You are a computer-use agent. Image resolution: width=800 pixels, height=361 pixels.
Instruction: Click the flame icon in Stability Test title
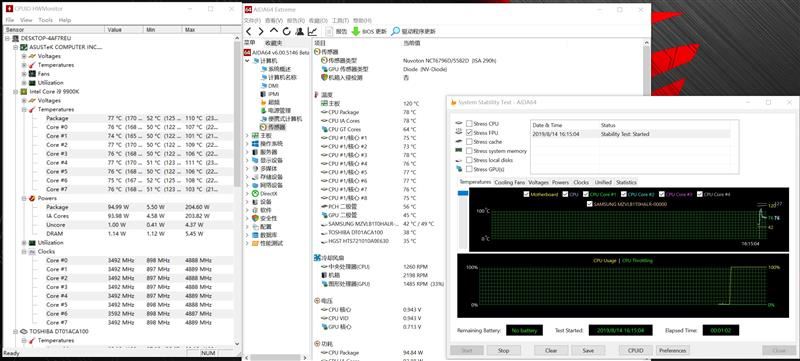(x=453, y=102)
